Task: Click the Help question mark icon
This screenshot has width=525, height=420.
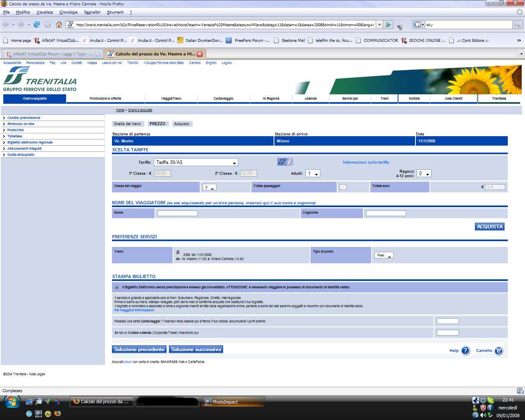Action: 465,351
